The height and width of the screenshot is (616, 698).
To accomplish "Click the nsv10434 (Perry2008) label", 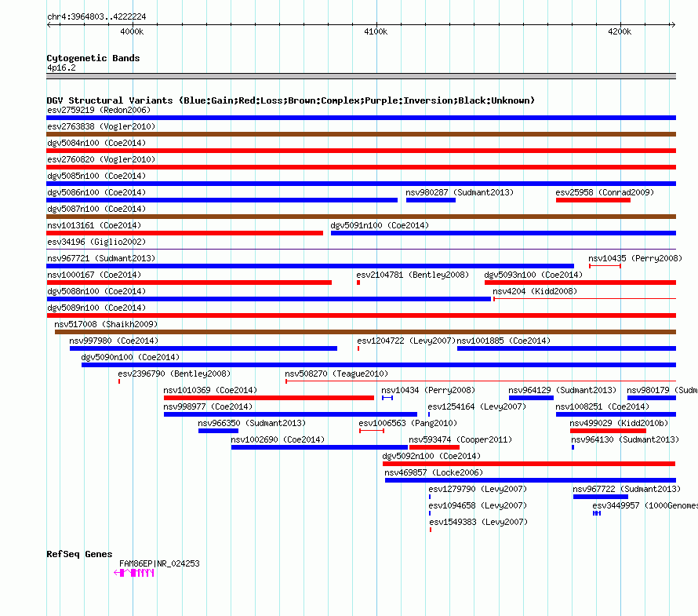I will [428, 390].
